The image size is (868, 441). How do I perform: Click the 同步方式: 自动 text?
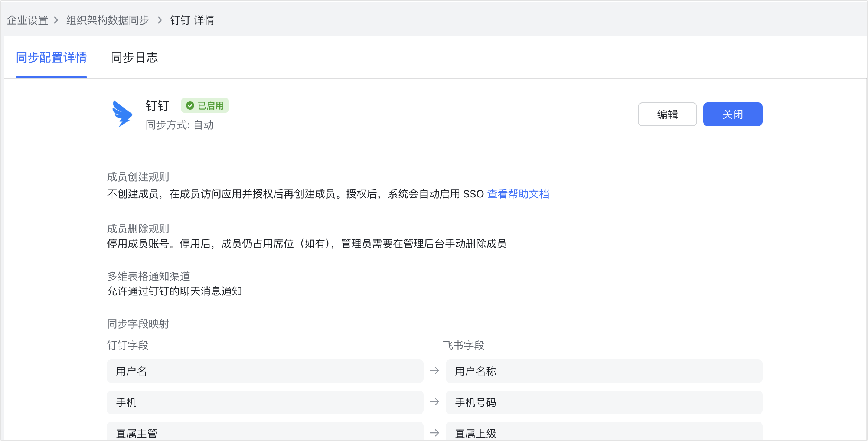(x=180, y=125)
